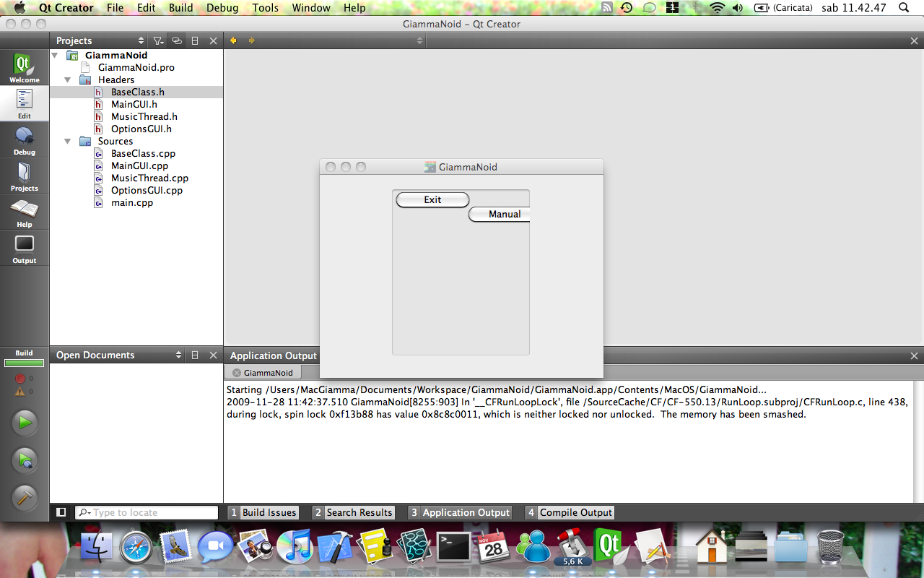Select MusicThread.h header file
Image resolution: width=924 pixels, height=578 pixels.
click(144, 116)
